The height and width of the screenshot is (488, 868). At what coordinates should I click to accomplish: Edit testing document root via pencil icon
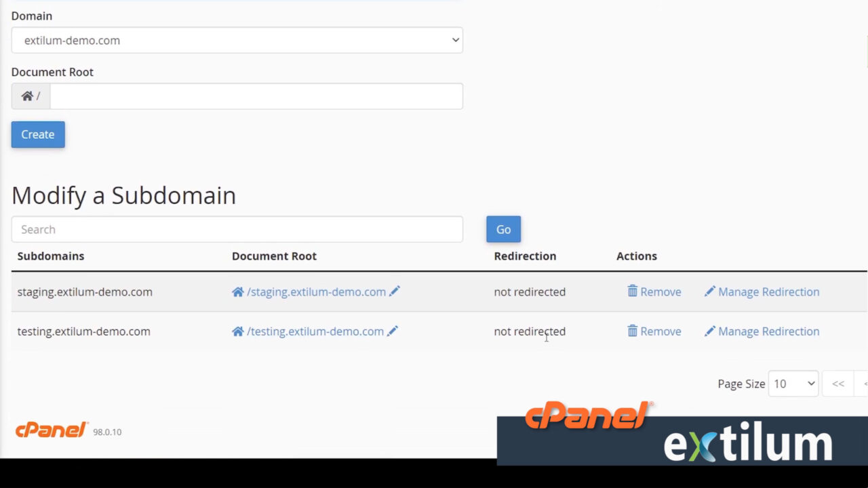click(x=393, y=331)
